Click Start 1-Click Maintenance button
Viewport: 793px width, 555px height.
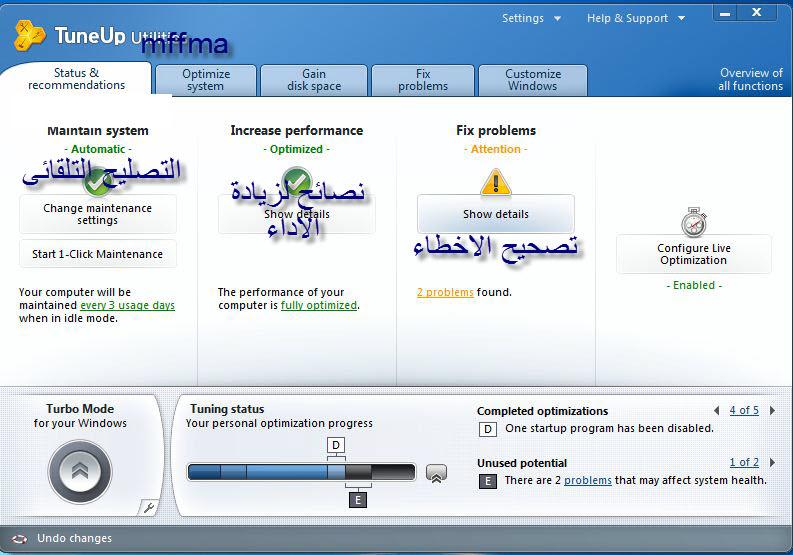click(98, 254)
